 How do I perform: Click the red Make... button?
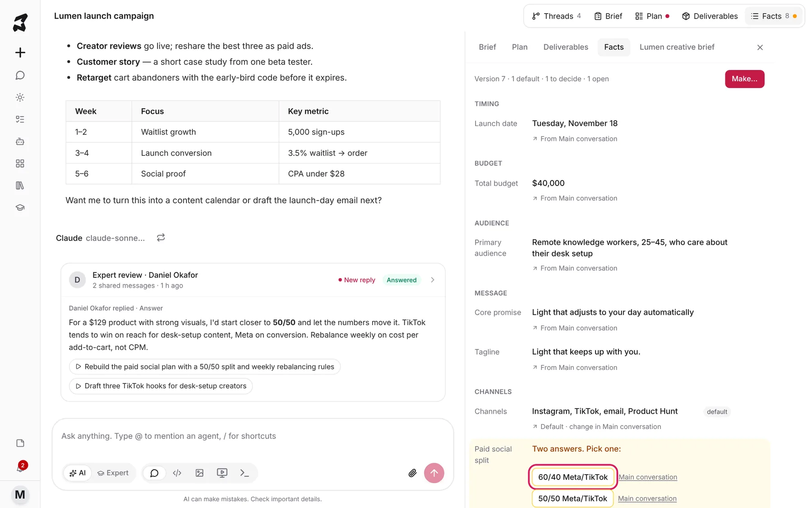(744, 79)
